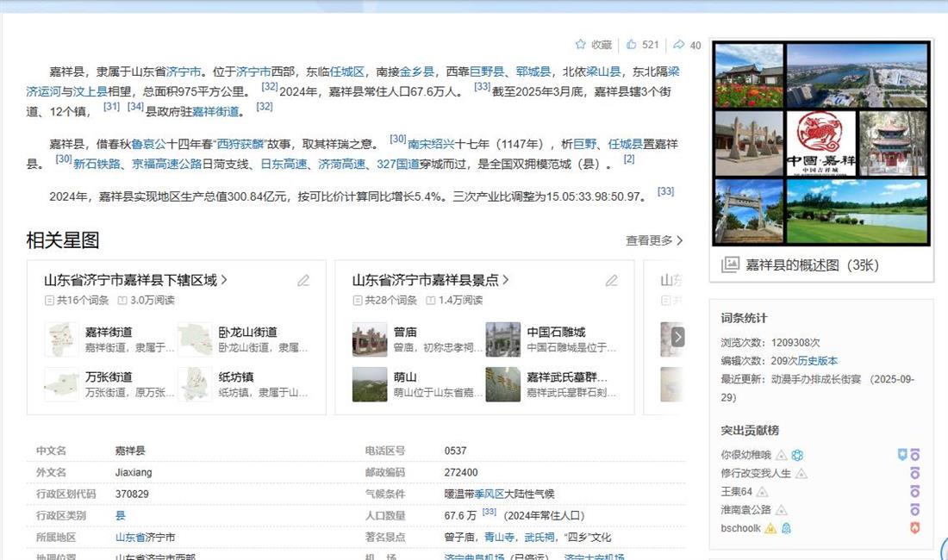Share the entry via the arrow icon

coord(679,45)
